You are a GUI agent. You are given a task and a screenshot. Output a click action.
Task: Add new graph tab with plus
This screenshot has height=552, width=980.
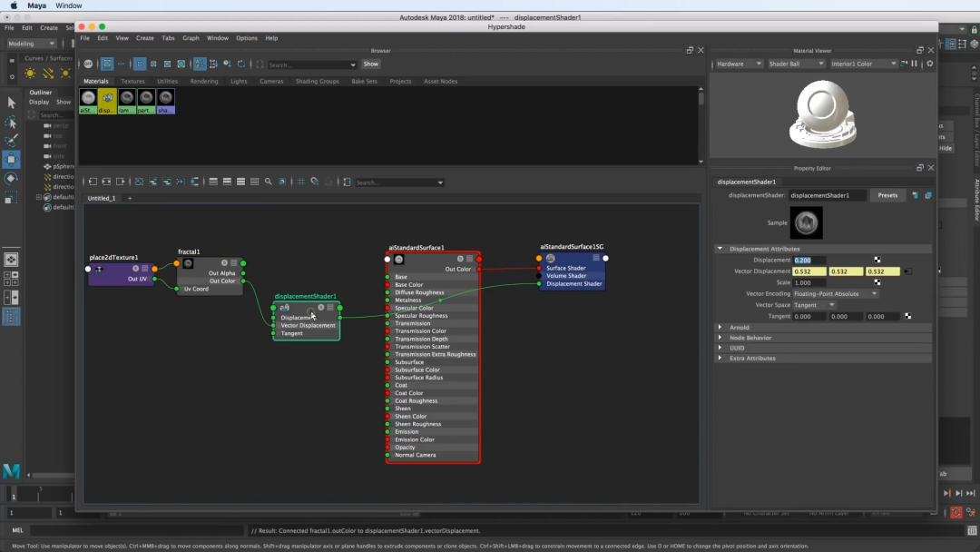[130, 198]
